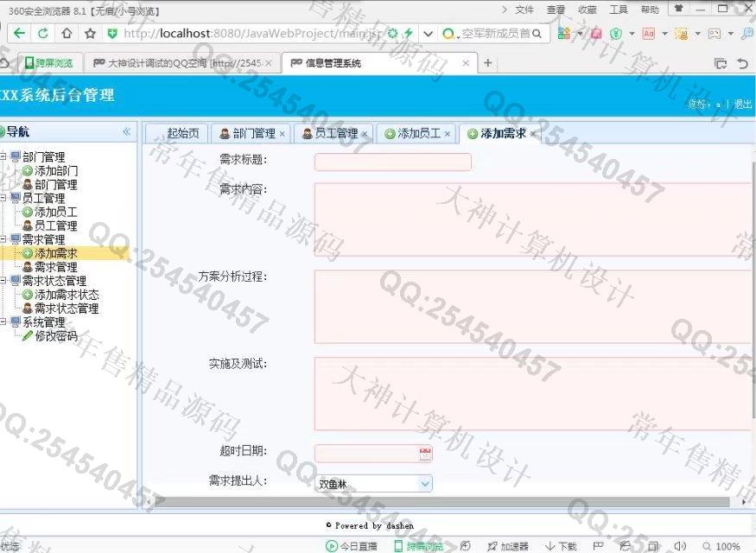Open dropdown arrow beside green shield extension
This screenshot has height=553, width=756.
(x=632, y=34)
